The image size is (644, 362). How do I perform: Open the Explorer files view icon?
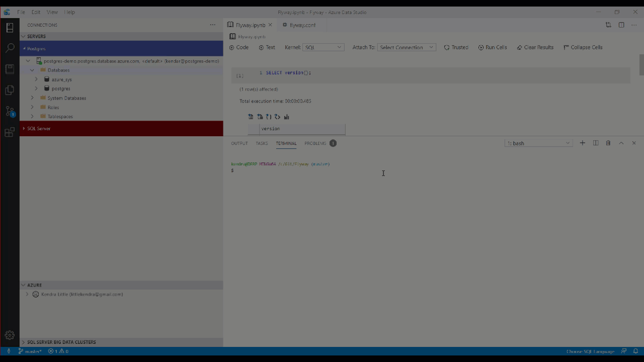tap(10, 90)
